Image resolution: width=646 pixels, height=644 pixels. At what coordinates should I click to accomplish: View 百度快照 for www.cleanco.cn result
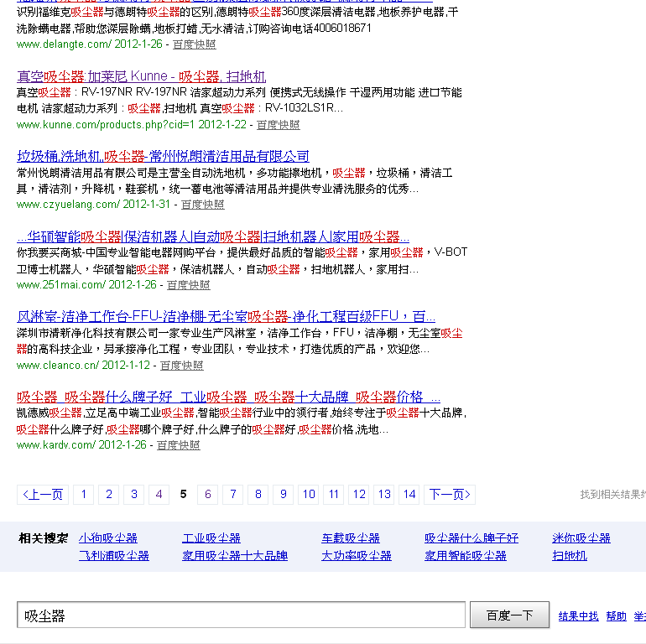(x=182, y=366)
